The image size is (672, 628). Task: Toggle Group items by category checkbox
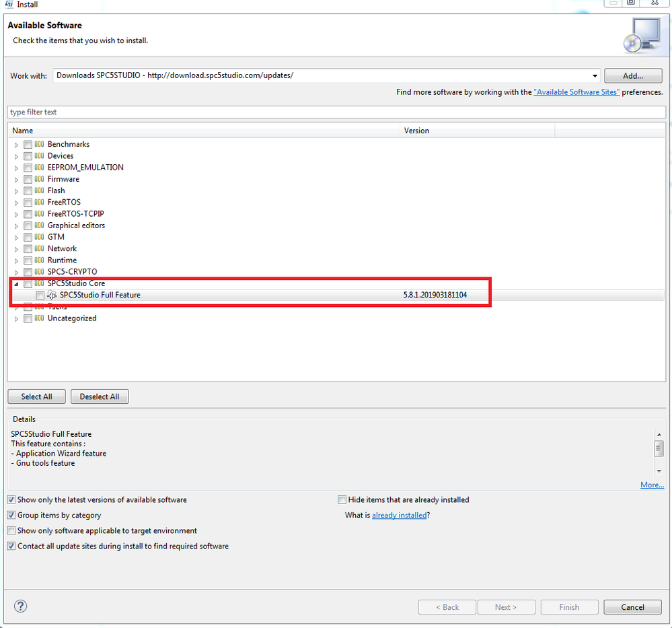click(x=11, y=515)
